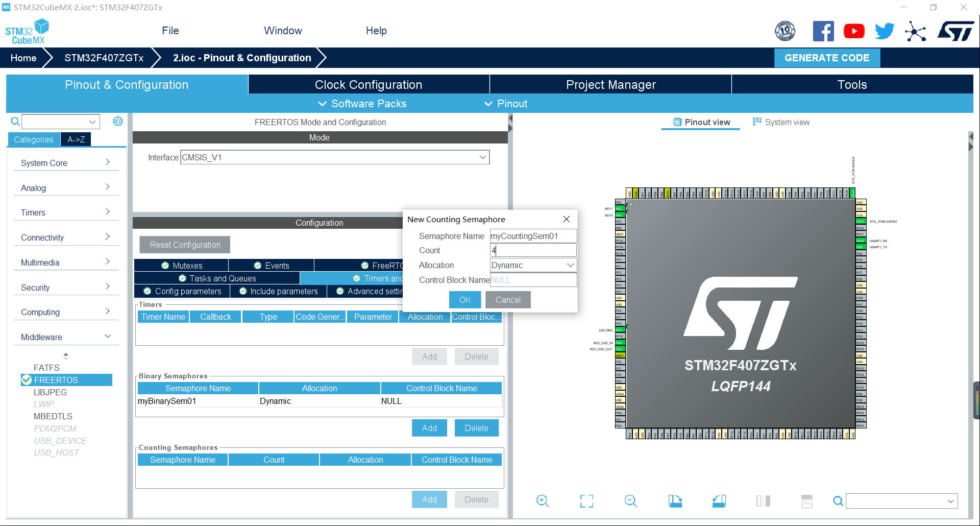980x526 pixels.
Task: Click the best fit view icon
Action: click(x=586, y=501)
